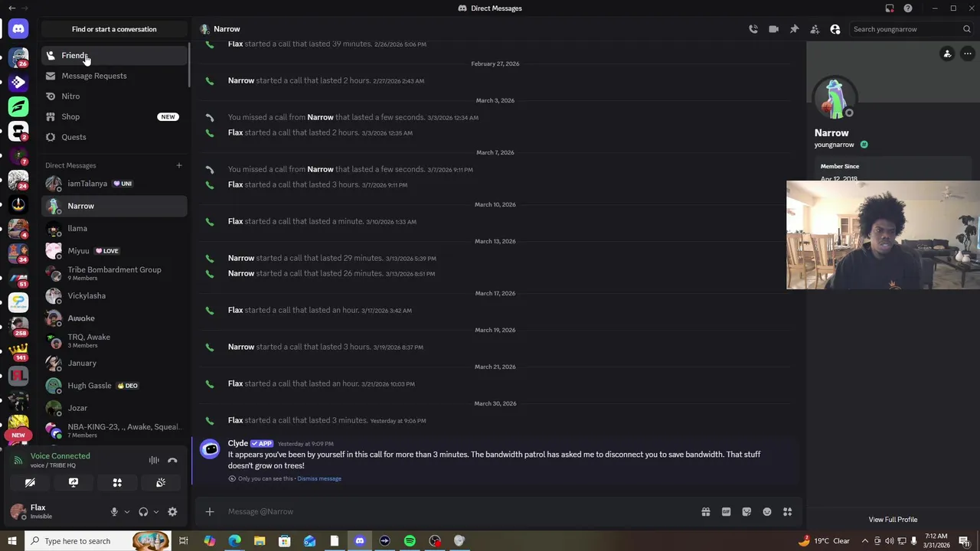Open Message Requests
The image size is (980, 551).
[94, 76]
